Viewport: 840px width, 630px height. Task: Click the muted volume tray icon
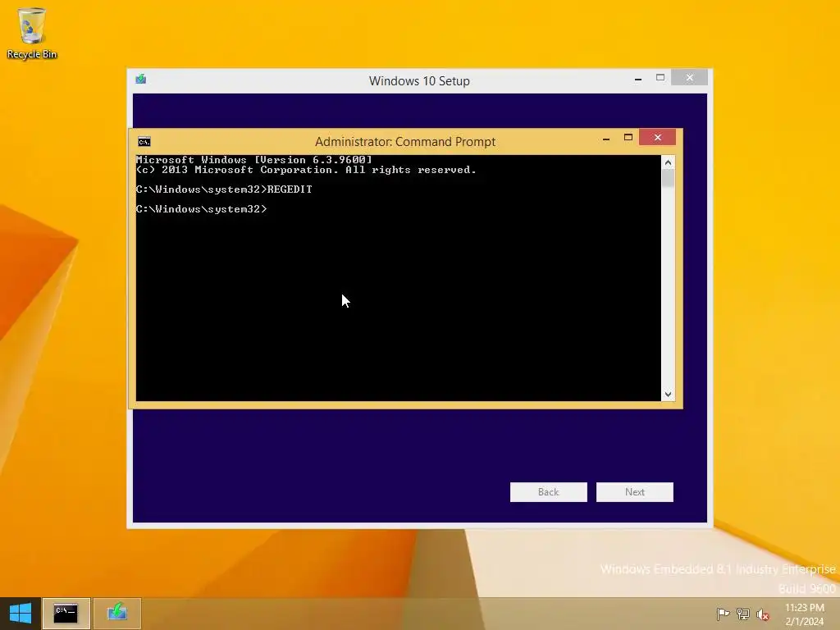(x=763, y=614)
